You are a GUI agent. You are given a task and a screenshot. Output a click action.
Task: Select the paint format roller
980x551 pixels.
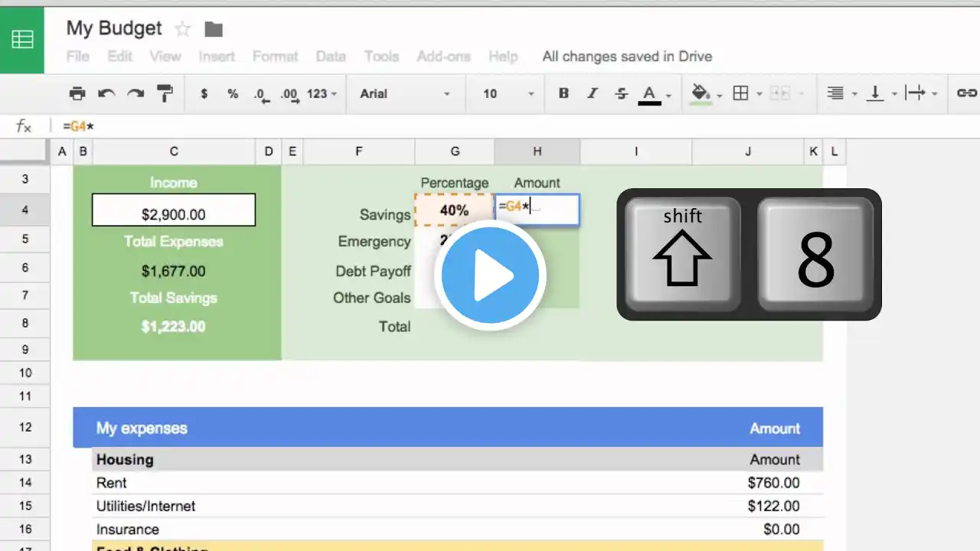(165, 93)
